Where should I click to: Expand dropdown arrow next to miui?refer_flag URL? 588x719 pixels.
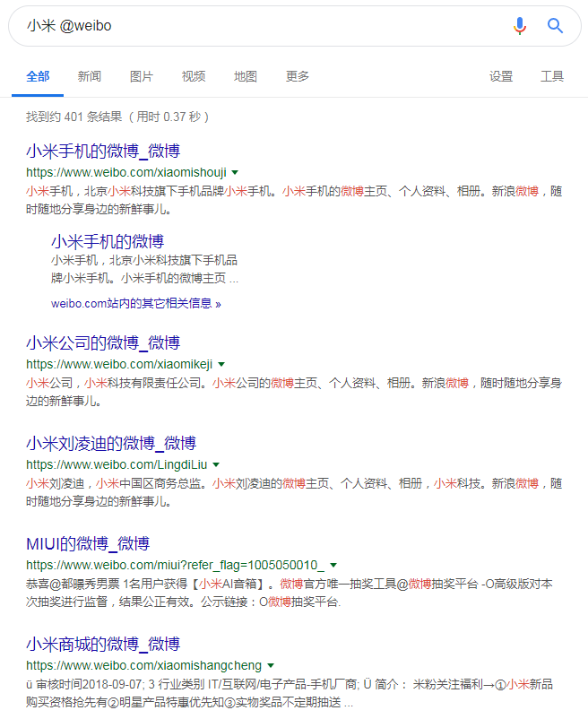333,565
